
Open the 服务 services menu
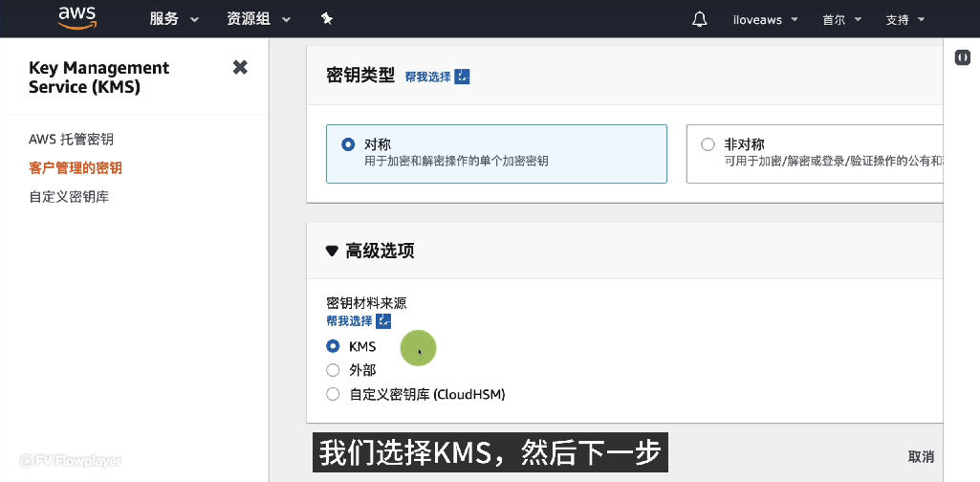click(x=174, y=19)
